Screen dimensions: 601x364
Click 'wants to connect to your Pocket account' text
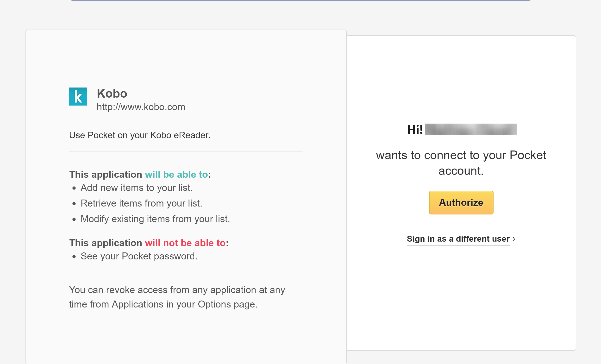(461, 163)
